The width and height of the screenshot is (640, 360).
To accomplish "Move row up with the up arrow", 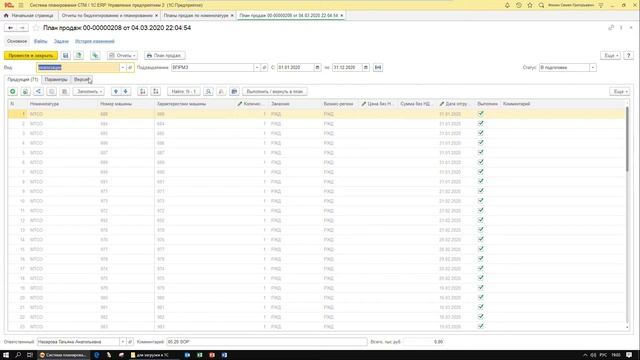I will 116,91.
